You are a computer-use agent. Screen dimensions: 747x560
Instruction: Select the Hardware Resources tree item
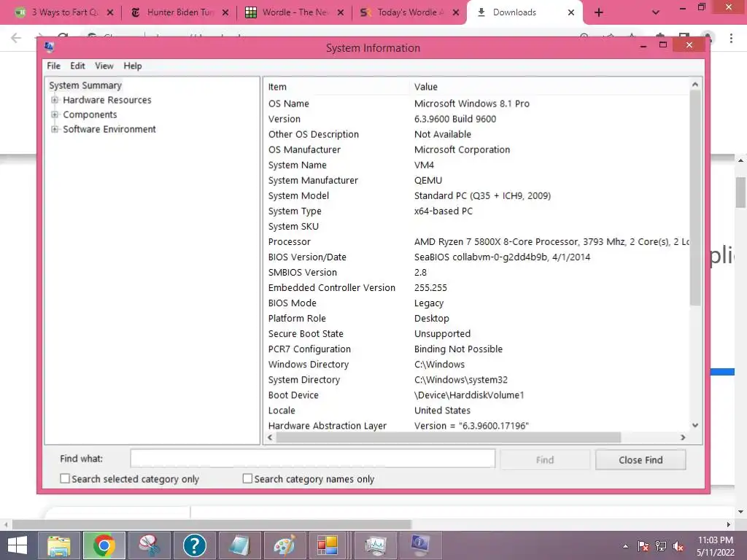[x=107, y=100]
